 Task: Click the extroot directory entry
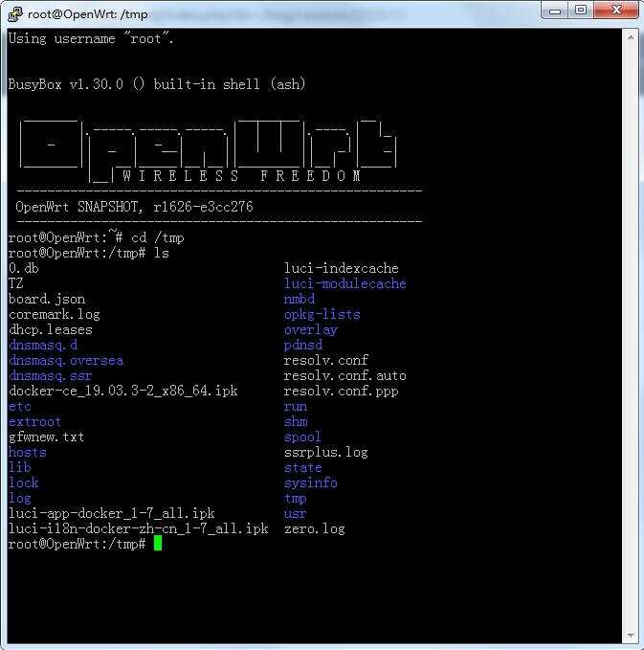click(34, 421)
